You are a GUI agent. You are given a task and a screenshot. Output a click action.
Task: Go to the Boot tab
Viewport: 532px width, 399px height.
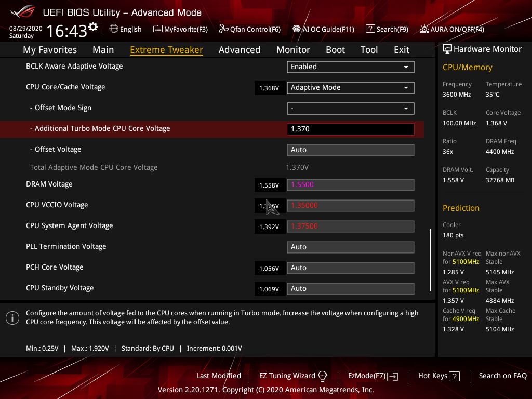coord(335,50)
